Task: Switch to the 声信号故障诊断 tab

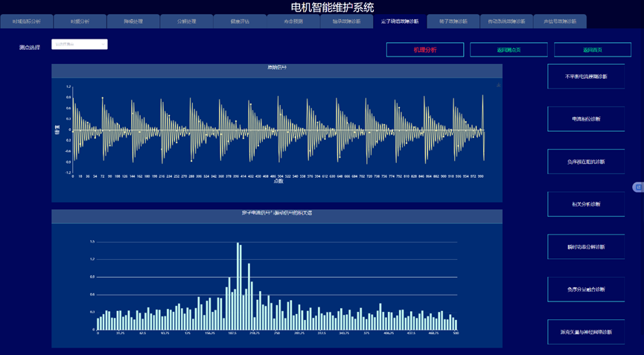Action: pyautogui.click(x=560, y=22)
